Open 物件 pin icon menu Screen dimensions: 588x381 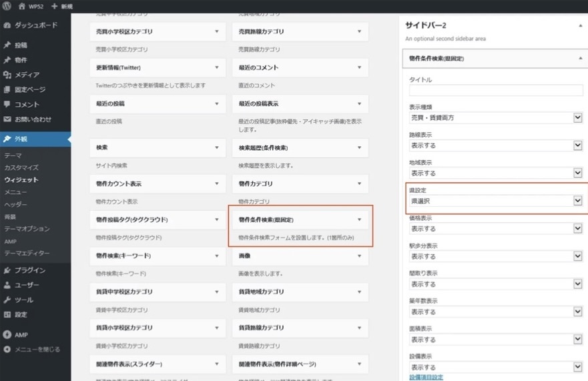coord(7,60)
